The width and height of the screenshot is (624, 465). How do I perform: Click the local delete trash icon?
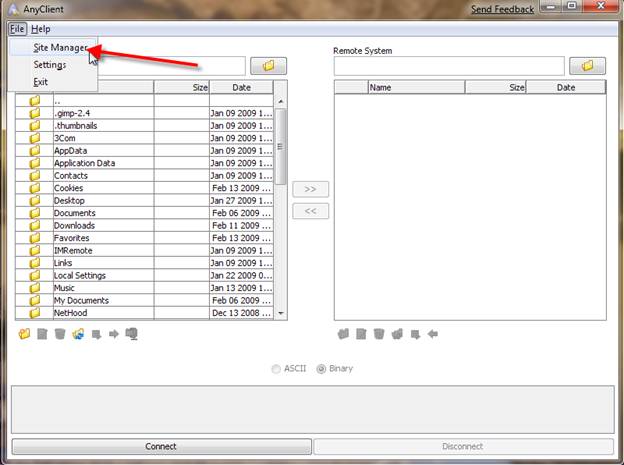click(x=60, y=334)
